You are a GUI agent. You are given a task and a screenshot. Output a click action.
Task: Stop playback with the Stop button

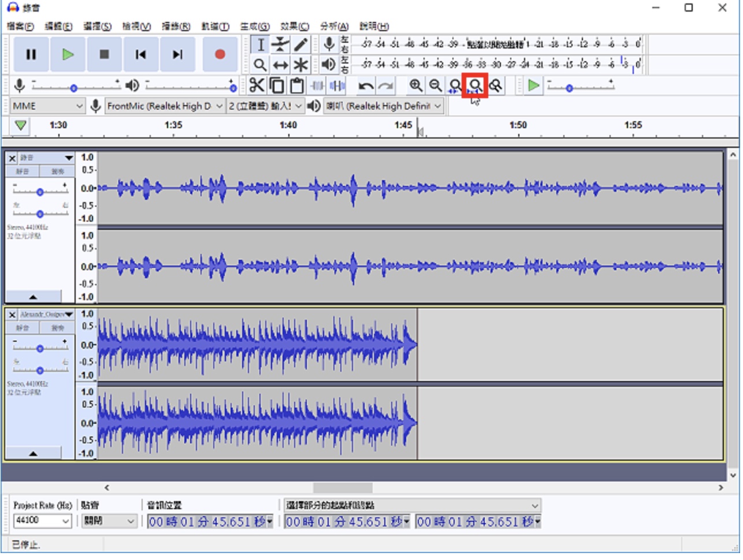tap(104, 54)
